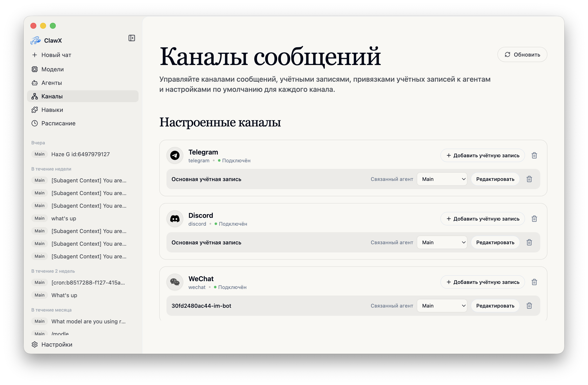Edit the 30fd2480ac44-im-bot account

coord(495,306)
